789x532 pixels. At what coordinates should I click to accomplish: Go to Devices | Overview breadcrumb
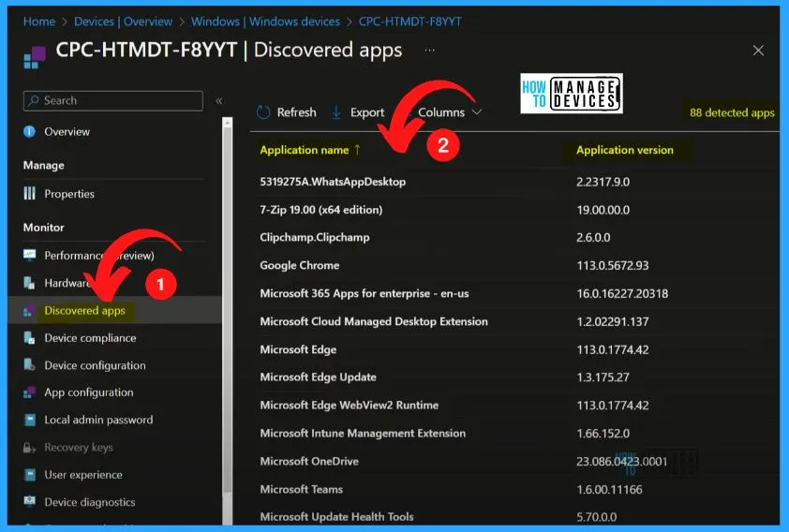click(124, 22)
